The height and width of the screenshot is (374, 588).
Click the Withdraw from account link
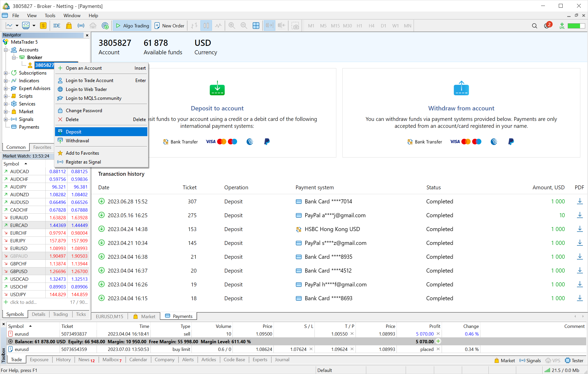coord(461,108)
